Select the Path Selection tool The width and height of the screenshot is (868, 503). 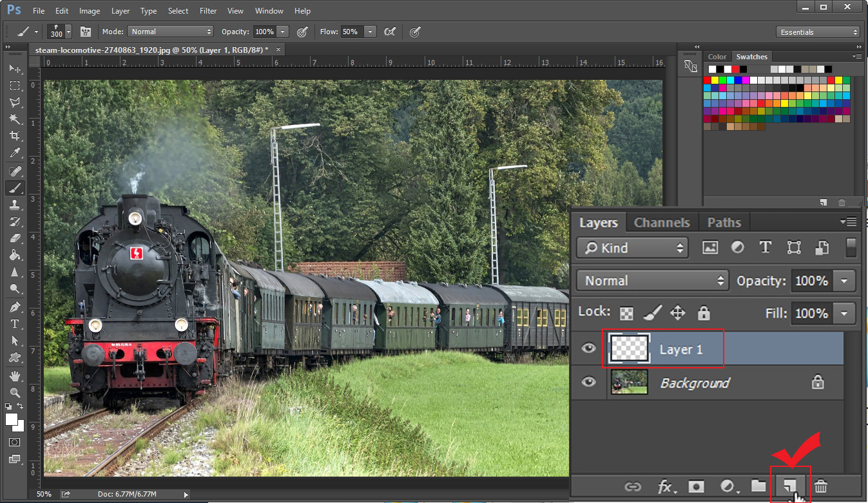click(x=15, y=341)
